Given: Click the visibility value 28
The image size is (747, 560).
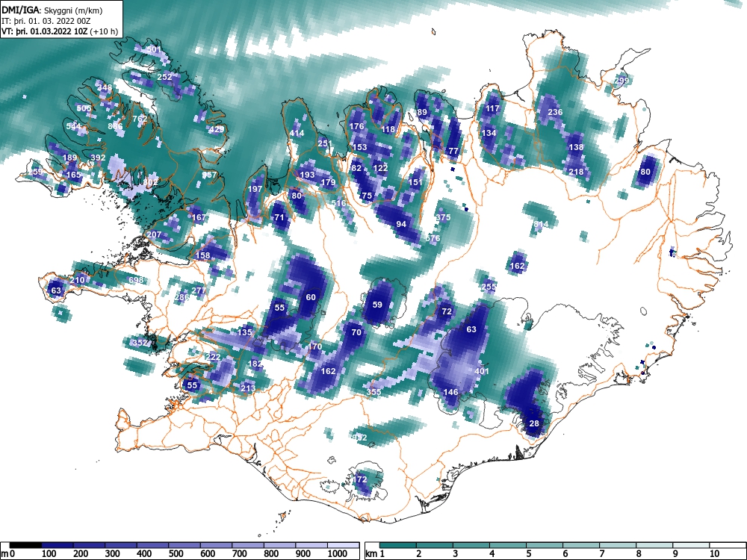Looking at the screenshot, I should pos(534,423).
